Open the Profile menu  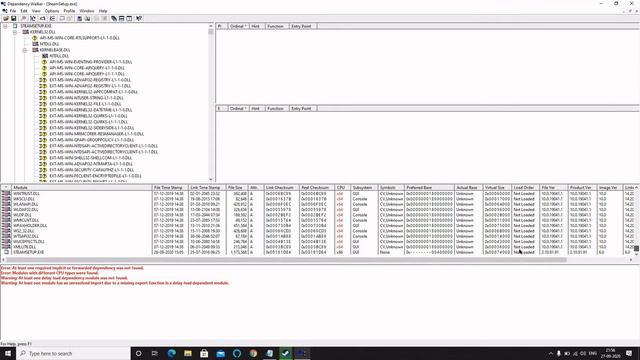[69, 11]
